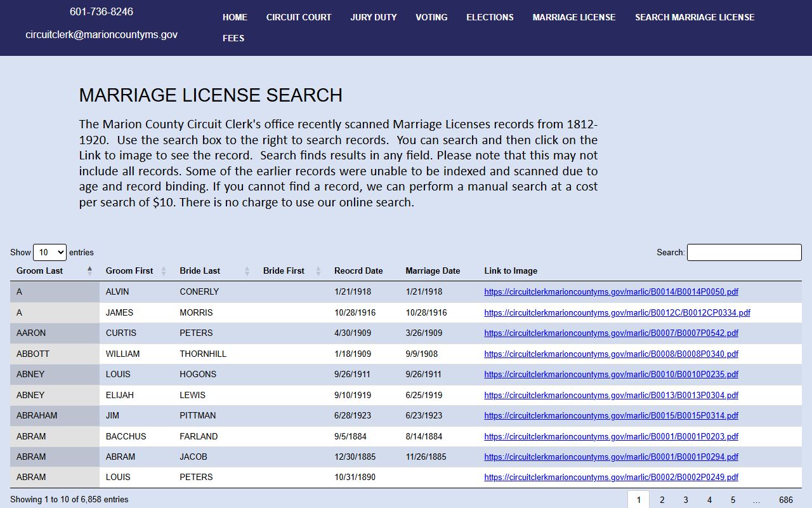This screenshot has width=812, height=508.
Task: Click the 601-736-8246 phone number
Action: coord(101,11)
